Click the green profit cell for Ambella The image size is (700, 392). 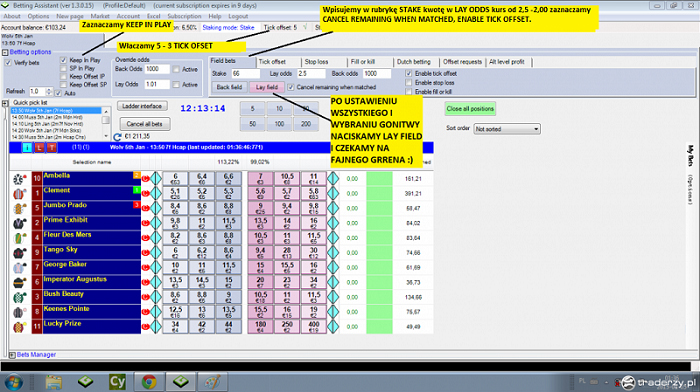pyautogui.click(x=379, y=179)
